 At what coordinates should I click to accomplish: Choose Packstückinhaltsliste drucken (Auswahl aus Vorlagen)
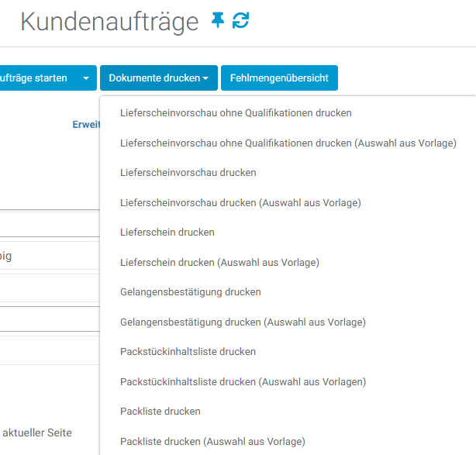243,382
